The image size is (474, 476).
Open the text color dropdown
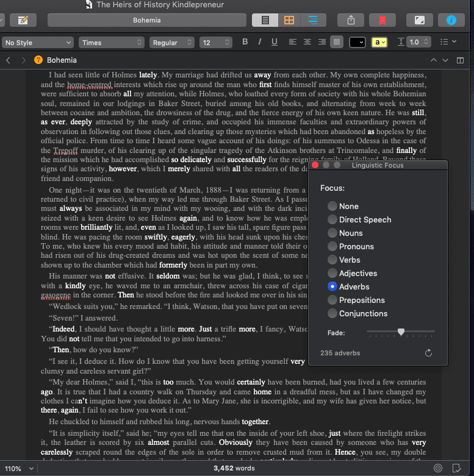pos(357,42)
